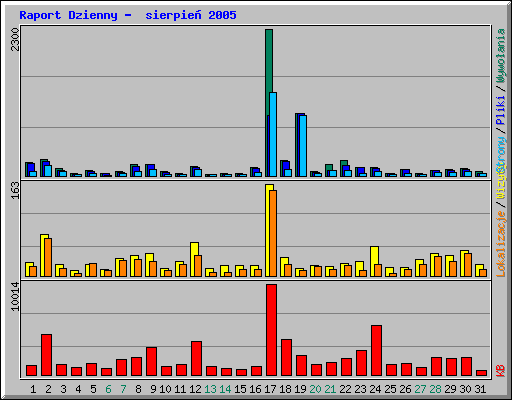
Task: Click the orange sites bar for day 17
Action: [273, 233]
